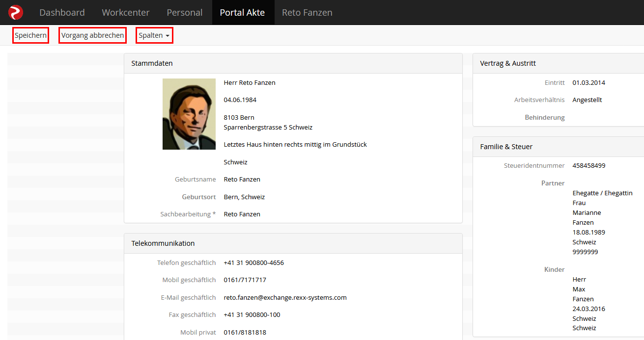Click the Kinder label

coord(555,269)
